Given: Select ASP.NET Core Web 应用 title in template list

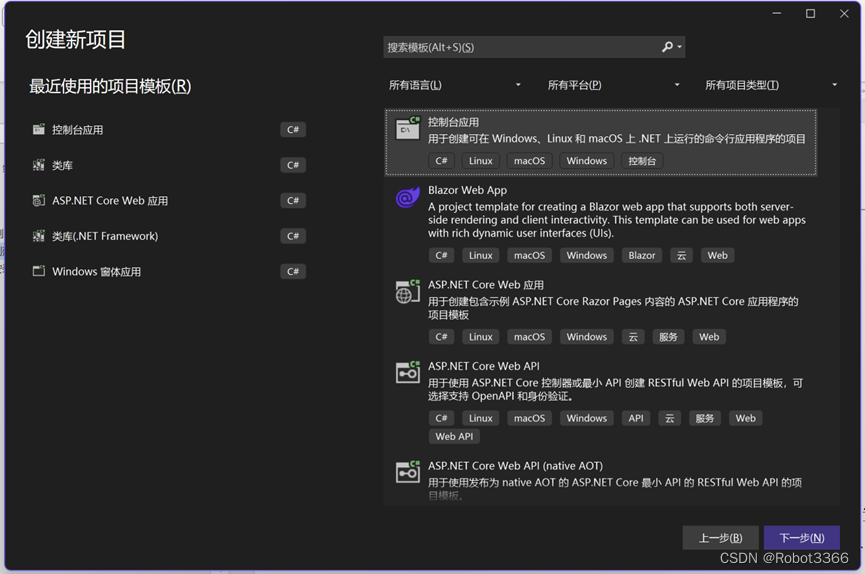Looking at the screenshot, I should 486,285.
